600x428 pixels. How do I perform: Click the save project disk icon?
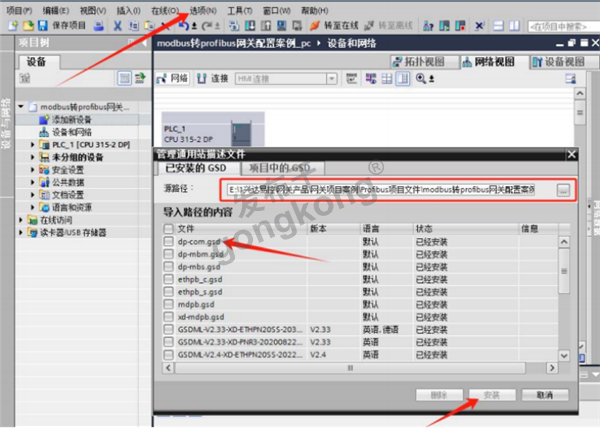(x=42, y=26)
